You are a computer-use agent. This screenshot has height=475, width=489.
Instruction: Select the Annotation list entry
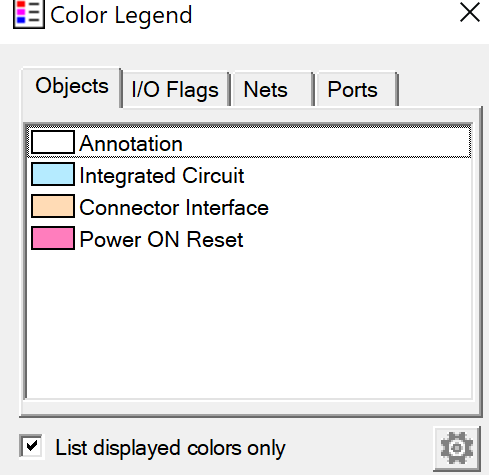click(249, 143)
